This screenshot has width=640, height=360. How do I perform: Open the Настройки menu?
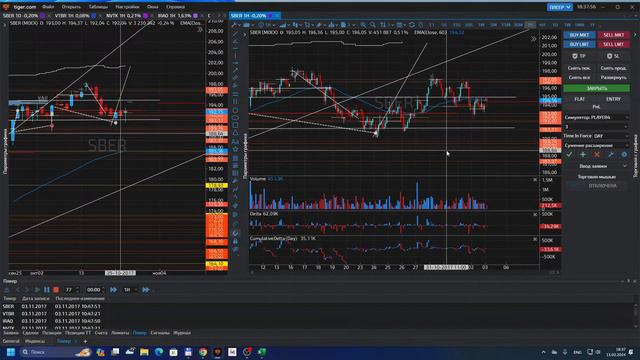tap(127, 7)
